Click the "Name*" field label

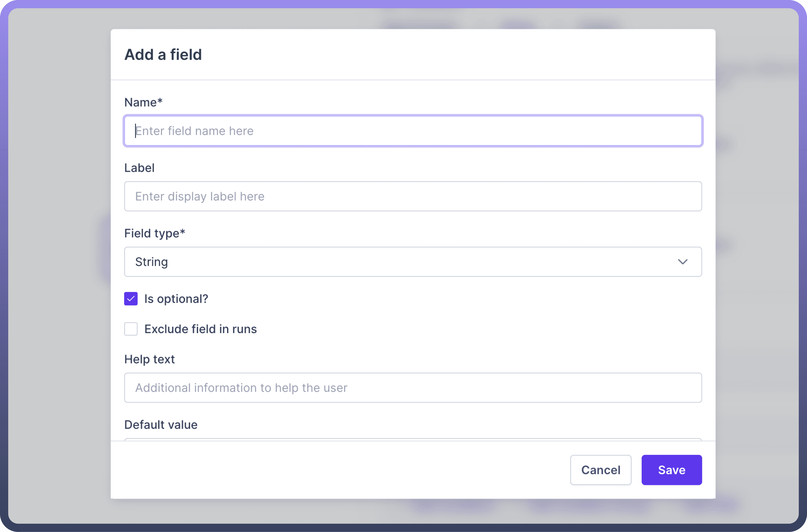(x=143, y=102)
